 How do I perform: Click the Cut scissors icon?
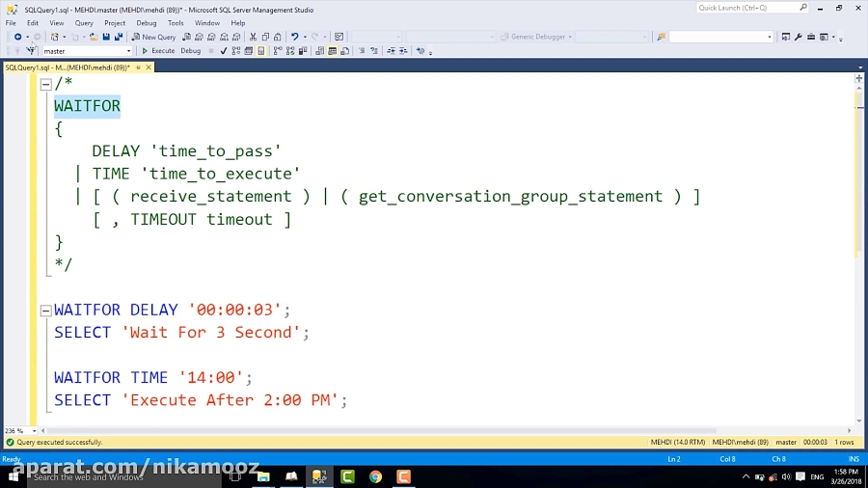click(x=253, y=37)
